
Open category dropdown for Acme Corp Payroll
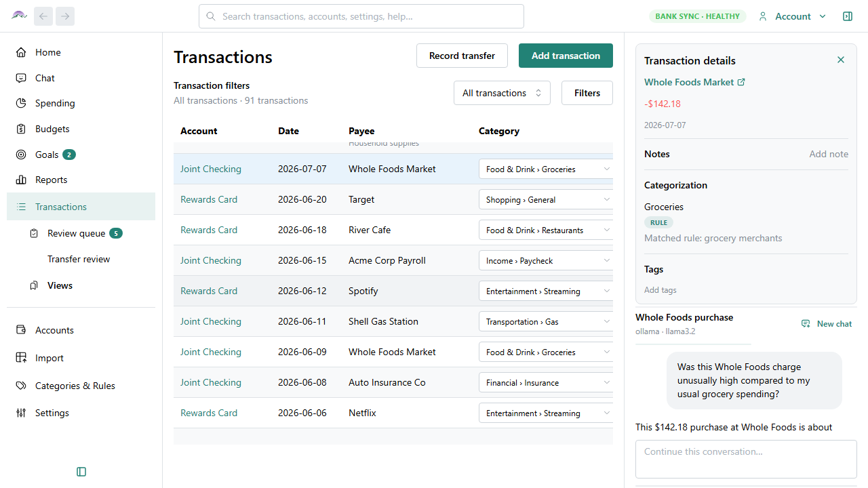coord(546,260)
